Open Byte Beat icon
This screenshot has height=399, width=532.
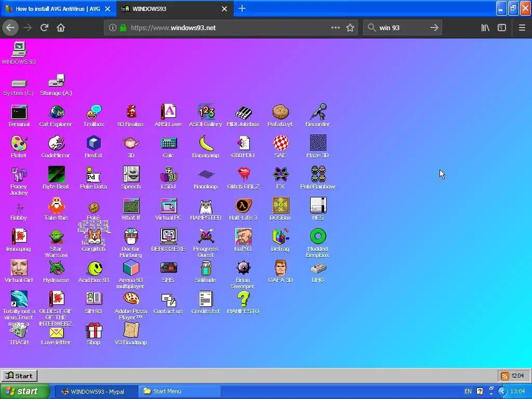[x=56, y=178]
